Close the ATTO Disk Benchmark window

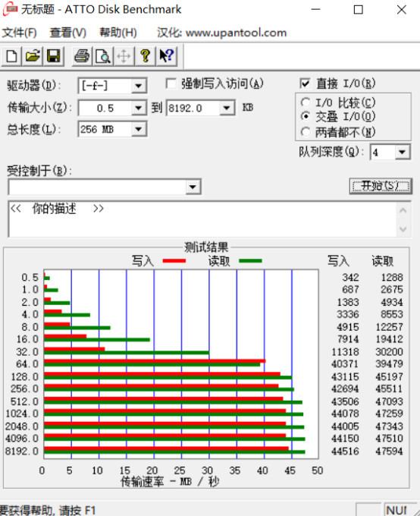pos(402,10)
